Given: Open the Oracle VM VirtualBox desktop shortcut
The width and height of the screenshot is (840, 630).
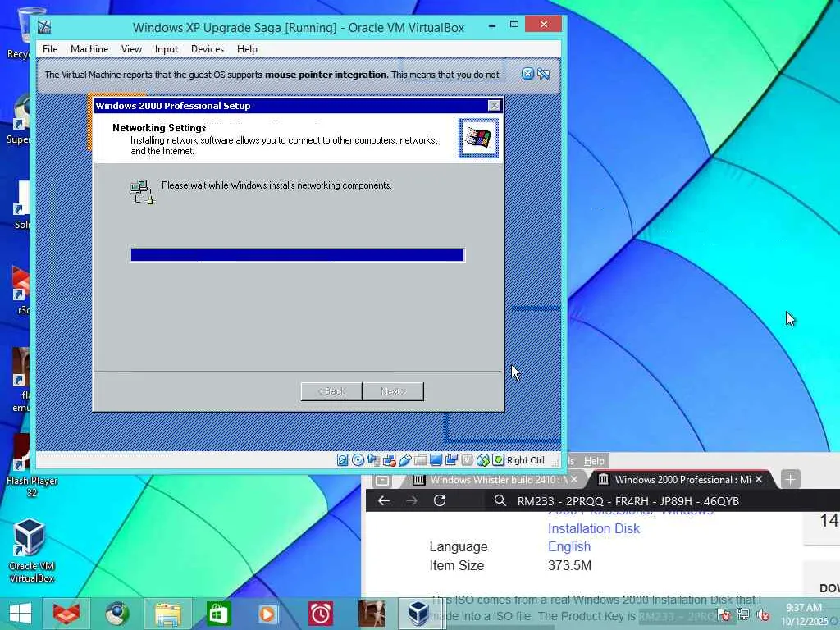Looking at the screenshot, I should pos(32,550).
